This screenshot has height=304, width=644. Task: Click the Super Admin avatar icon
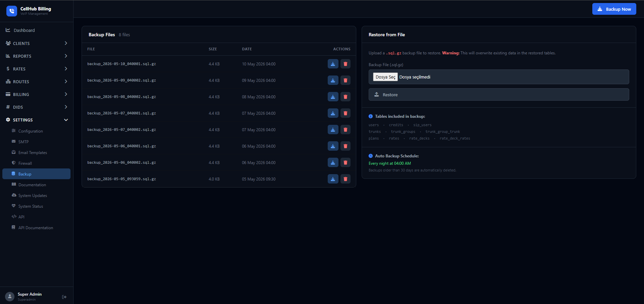10,297
